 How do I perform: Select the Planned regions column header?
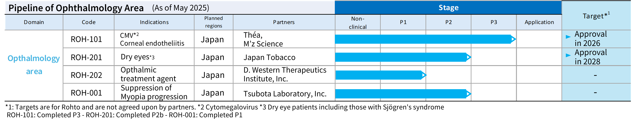point(213,22)
